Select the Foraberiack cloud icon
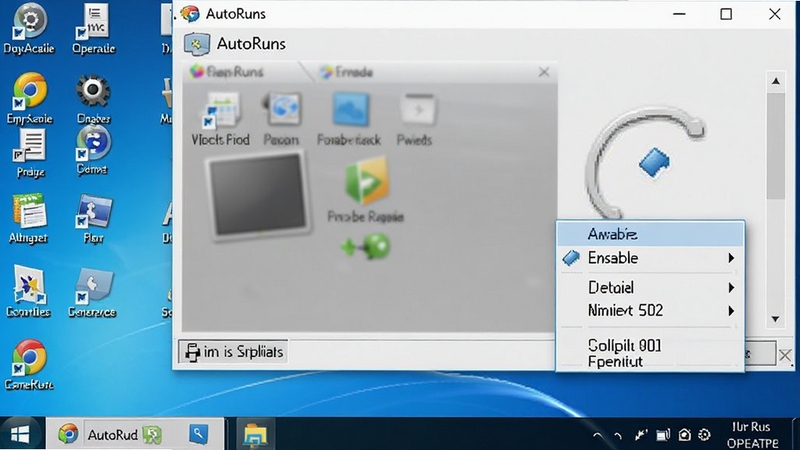Image resolution: width=800 pixels, height=450 pixels. [349, 119]
